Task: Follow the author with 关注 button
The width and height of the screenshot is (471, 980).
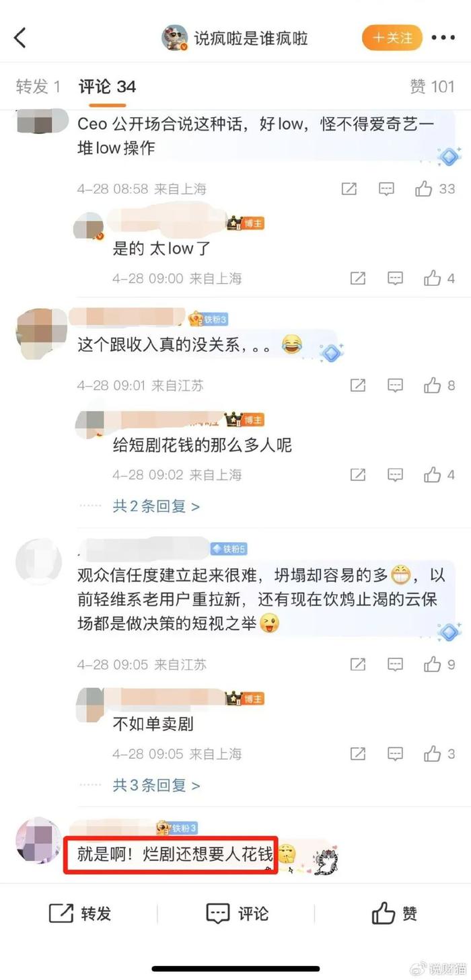Action: 392,38
